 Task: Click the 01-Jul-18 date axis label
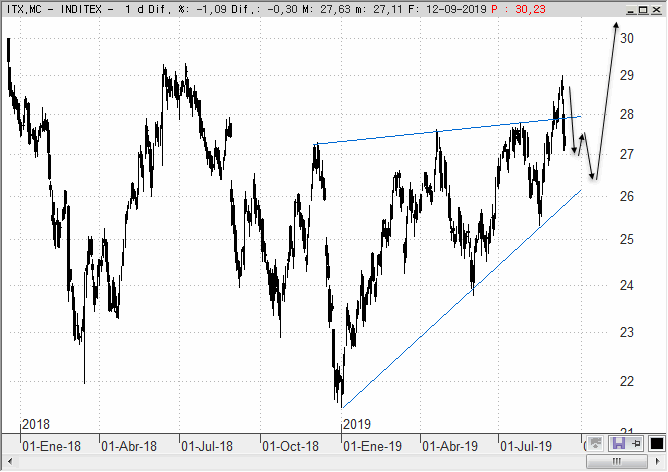tap(207, 446)
